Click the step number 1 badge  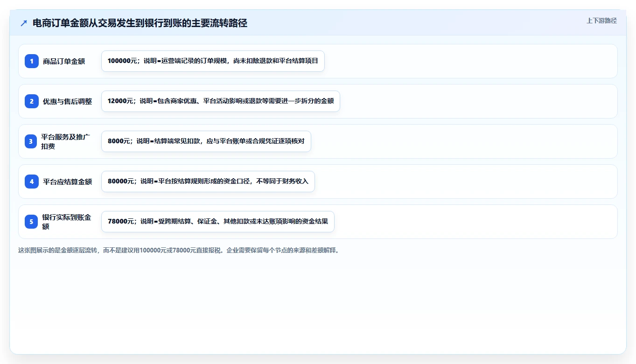point(32,61)
